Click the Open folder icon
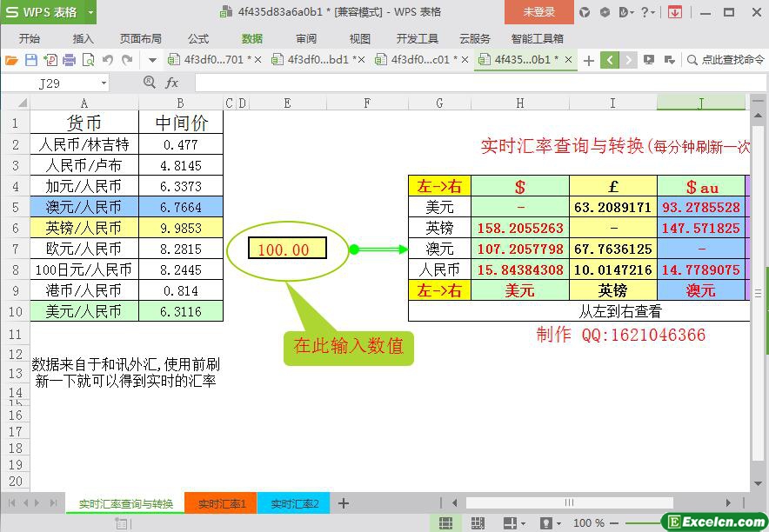 tap(11, 60)
